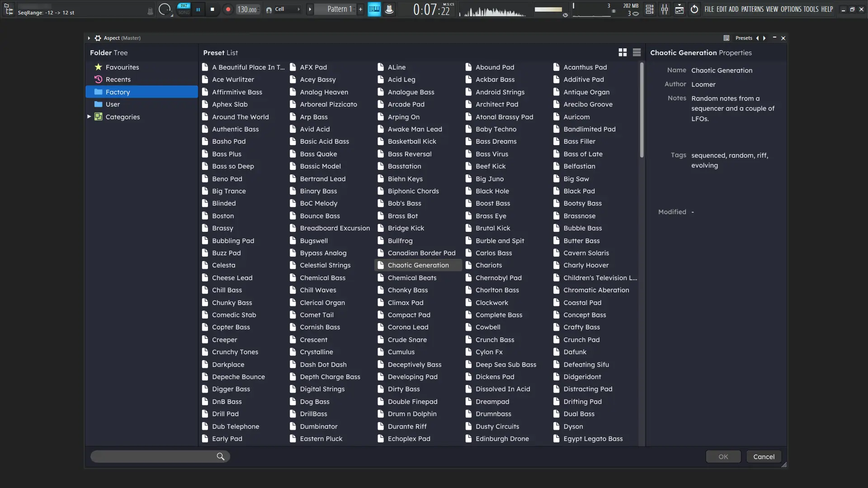The width and height of the screenshot is (868, 488).
Task: Click the search magnifier icon
Action: [220, 457]
